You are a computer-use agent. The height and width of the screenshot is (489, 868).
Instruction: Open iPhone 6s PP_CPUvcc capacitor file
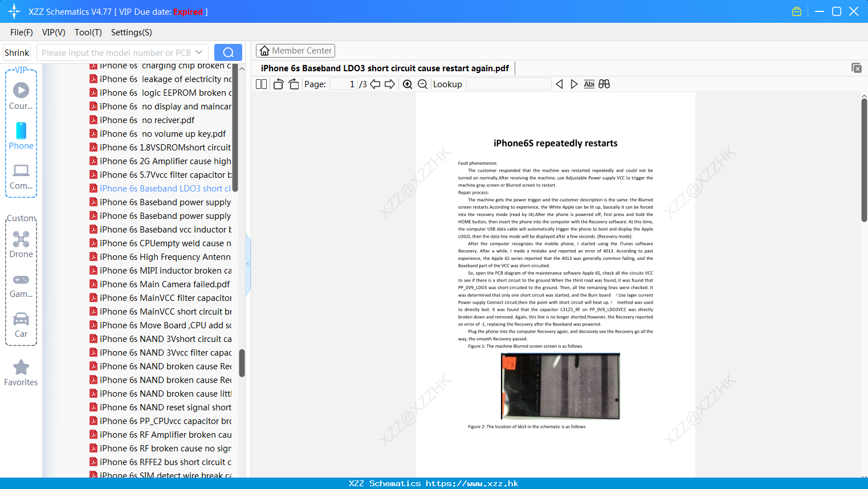pos(160,421)
